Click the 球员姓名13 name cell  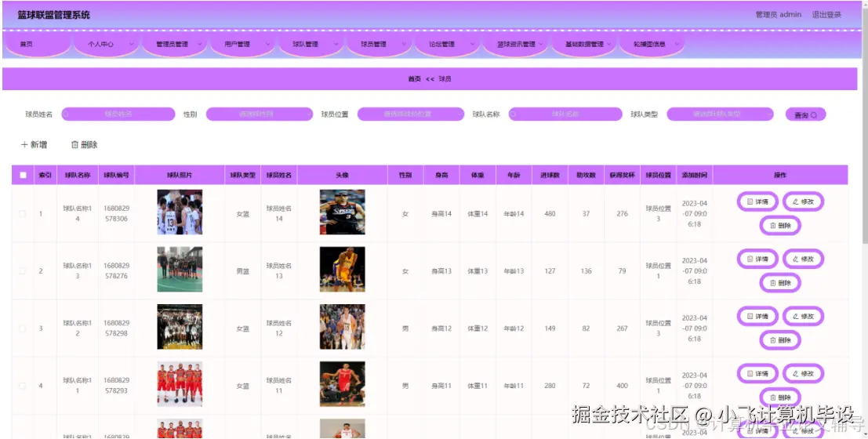coord(278,270)
